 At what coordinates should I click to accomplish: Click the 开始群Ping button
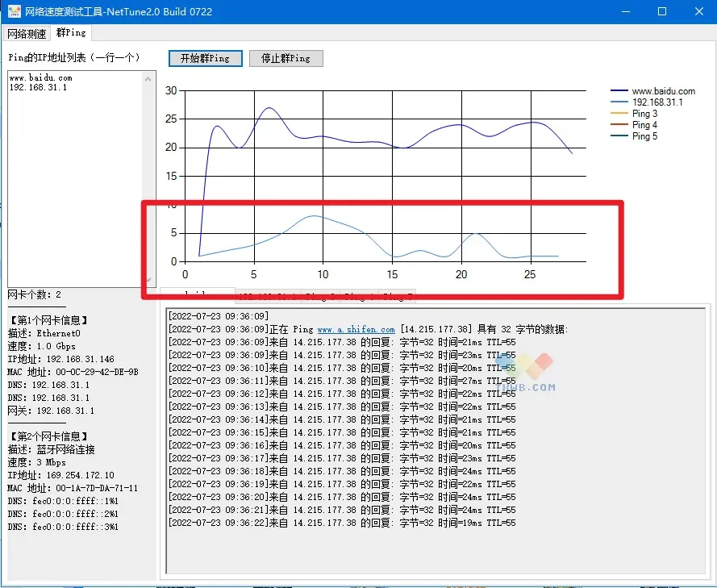(x=206, y=58)
